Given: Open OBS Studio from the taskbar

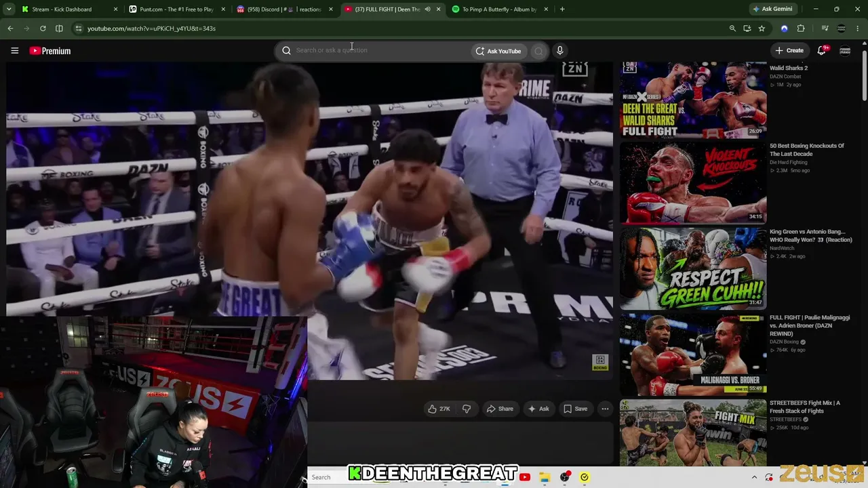Looking at the screenshot, I should (565, 477).
